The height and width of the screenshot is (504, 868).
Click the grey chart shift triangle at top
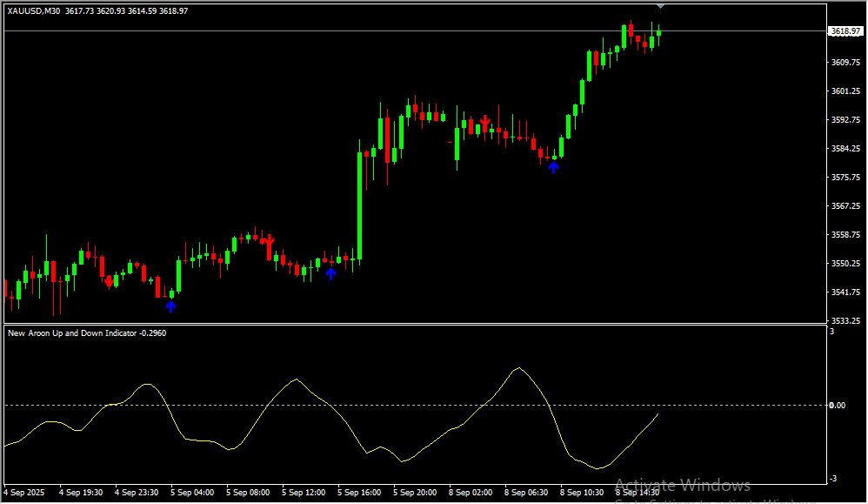[x=660, y=7]
